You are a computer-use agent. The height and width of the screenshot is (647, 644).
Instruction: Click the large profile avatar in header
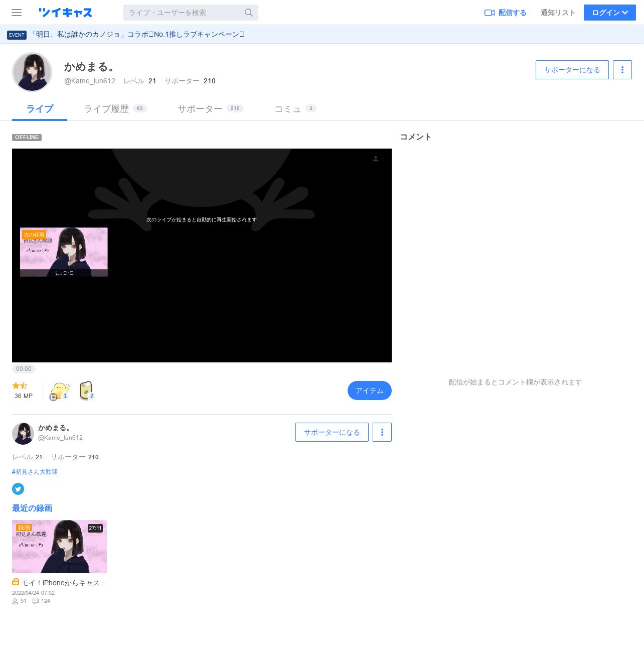tap(32, 72)
